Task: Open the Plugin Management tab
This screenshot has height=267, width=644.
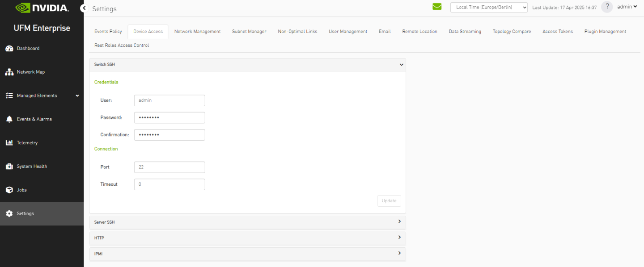Action: [605, 32]
